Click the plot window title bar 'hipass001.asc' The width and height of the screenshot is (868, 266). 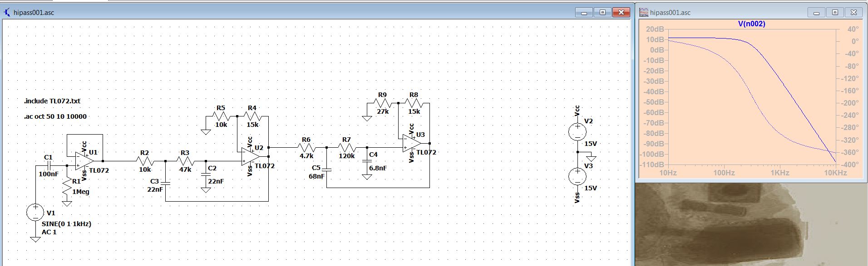click(670, 13)
